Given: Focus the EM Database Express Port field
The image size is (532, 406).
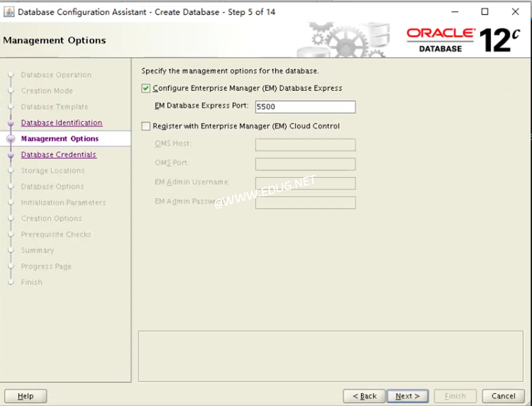Looking at the screenshot, I should click(x=305, y=107).
